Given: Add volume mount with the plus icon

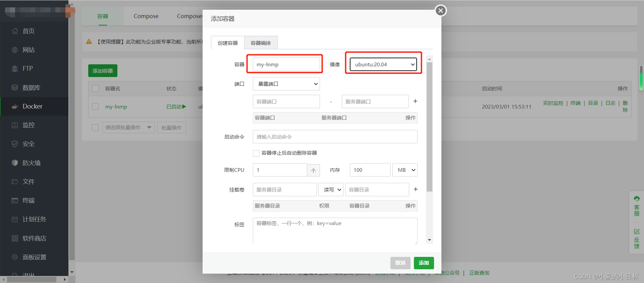Looking at the screenshot, I should 416,189.
